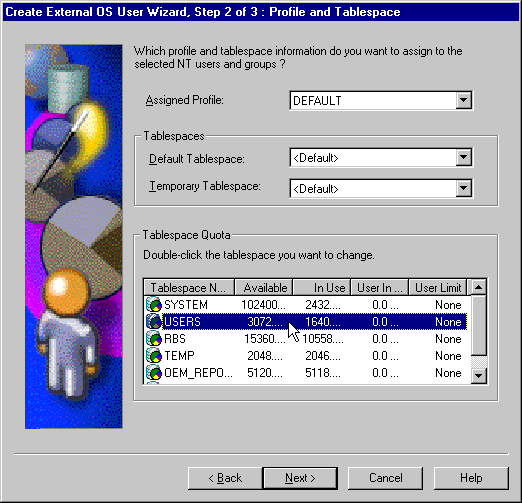
Task: Click the None user limit for TEMP
Action: point(448,356)
